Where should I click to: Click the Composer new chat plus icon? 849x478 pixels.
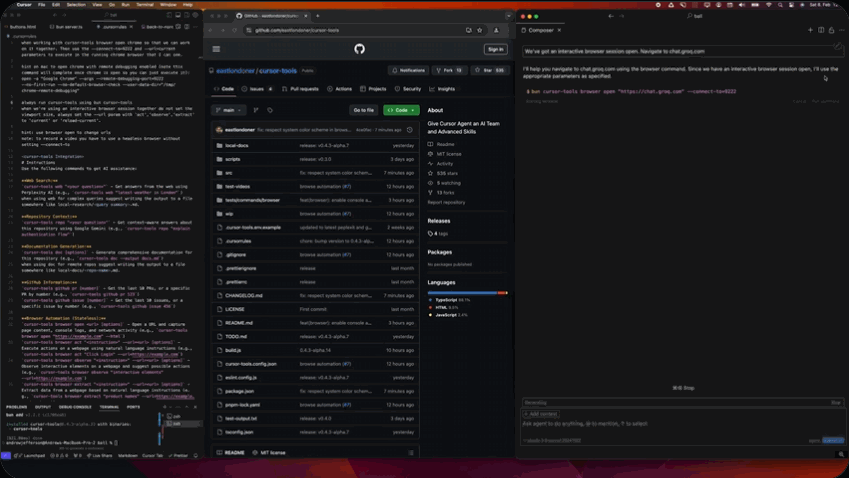pyautogui.click(x=811, y=30)
